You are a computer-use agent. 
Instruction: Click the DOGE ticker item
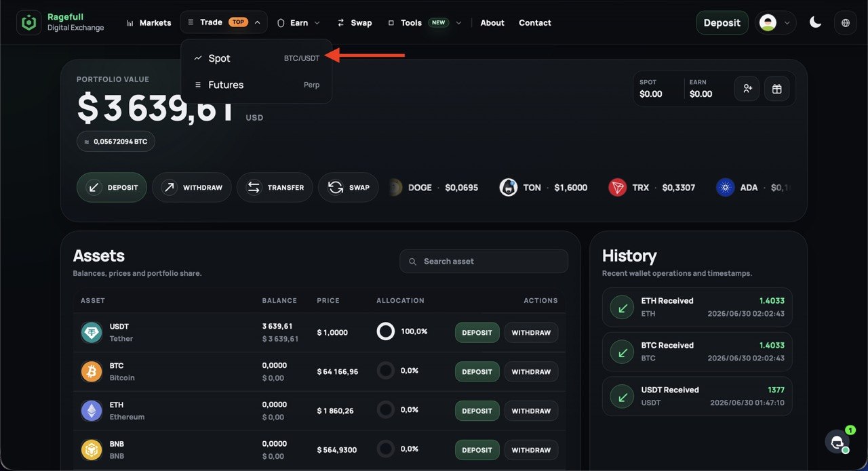coord(433,188)
